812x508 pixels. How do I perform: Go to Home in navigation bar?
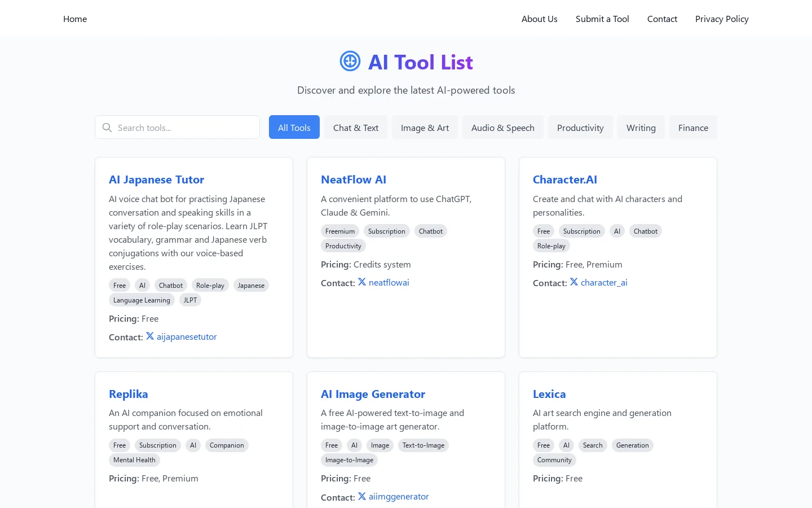75,19
